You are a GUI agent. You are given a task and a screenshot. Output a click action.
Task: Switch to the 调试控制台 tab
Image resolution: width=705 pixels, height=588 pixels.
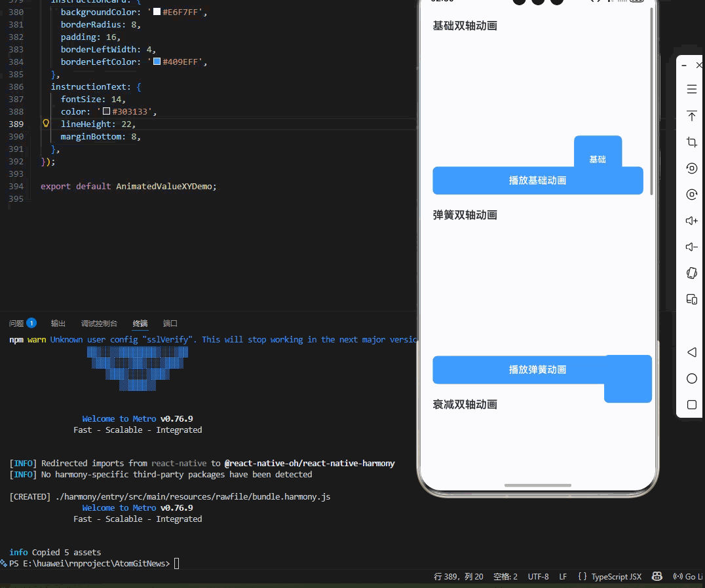[99, 323]
